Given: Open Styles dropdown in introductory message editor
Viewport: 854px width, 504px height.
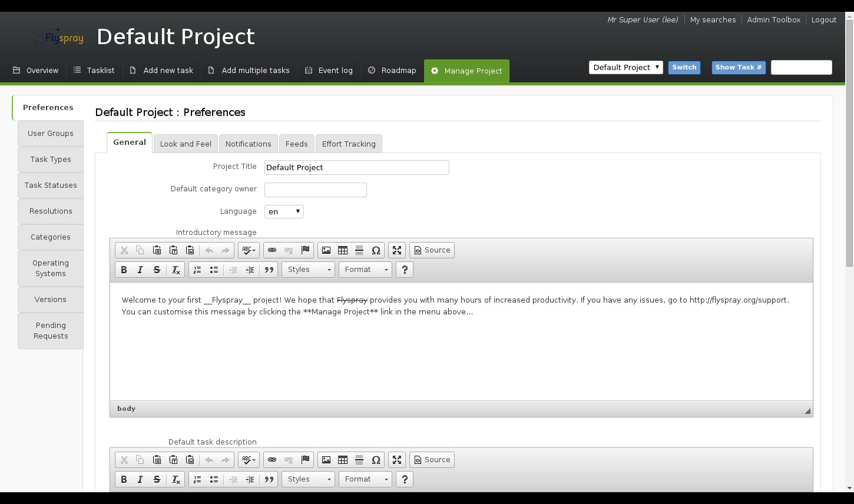Looking at the screenshot, I should pos(308,270).
